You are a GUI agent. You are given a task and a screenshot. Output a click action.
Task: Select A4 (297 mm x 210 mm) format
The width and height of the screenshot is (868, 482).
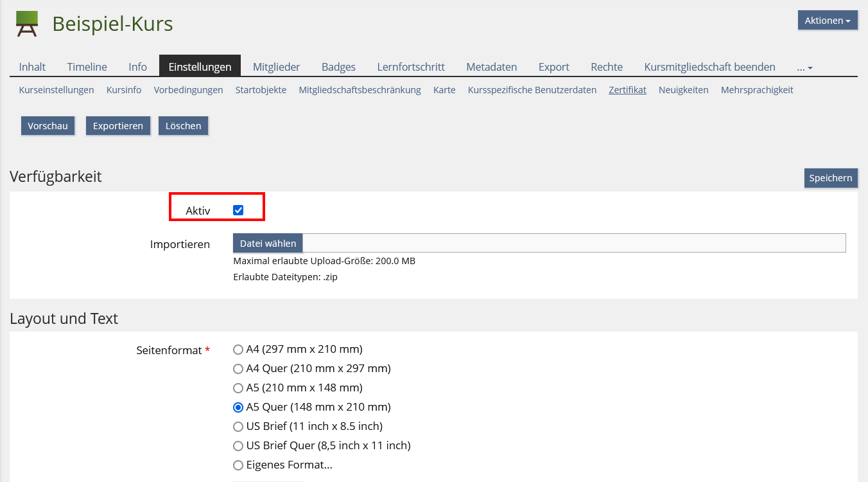coord(238,350)
